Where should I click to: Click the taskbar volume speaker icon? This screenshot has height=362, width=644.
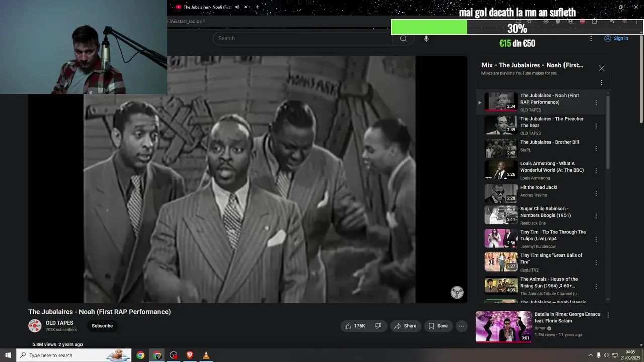tap(606, 355)
